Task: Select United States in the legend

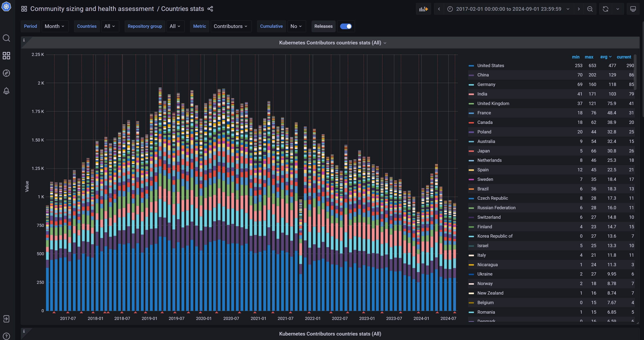Action: (491, 65)
